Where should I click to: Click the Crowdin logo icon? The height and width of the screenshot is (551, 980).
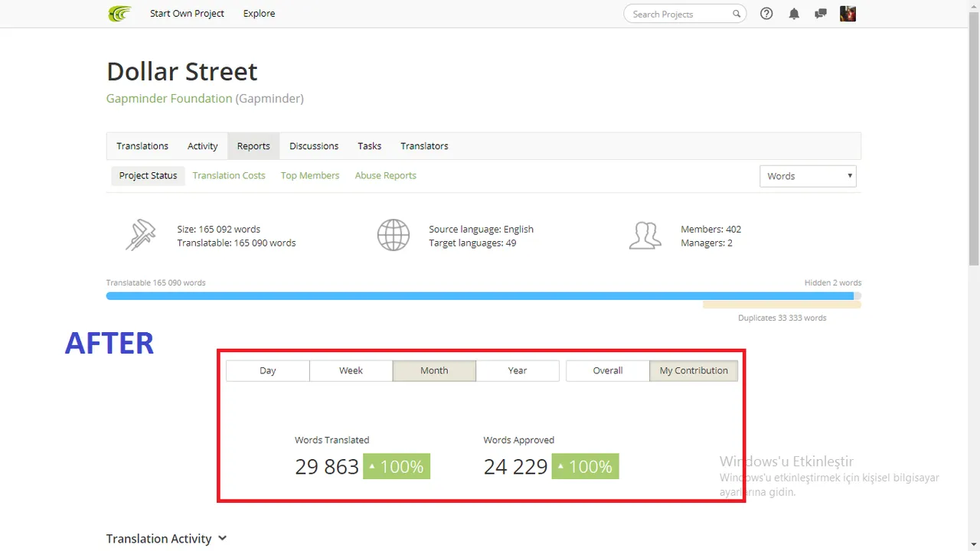pyautogui.click(x=119, y=13)
